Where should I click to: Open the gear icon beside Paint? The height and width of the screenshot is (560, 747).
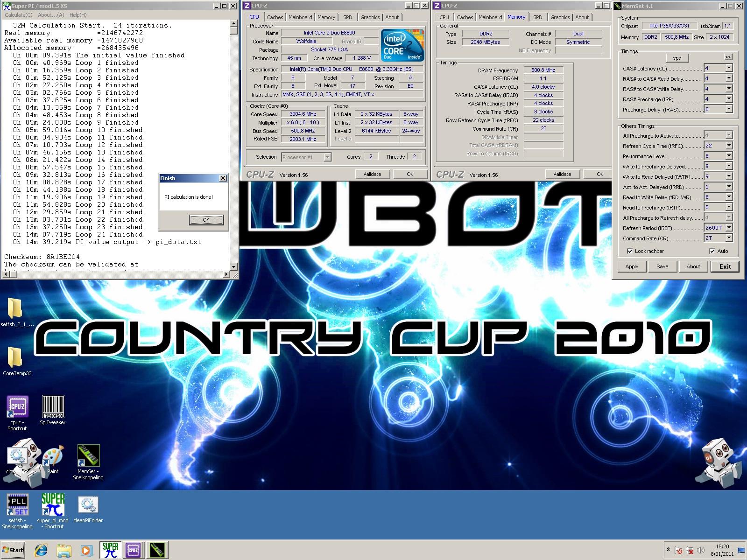coord(17,455)
